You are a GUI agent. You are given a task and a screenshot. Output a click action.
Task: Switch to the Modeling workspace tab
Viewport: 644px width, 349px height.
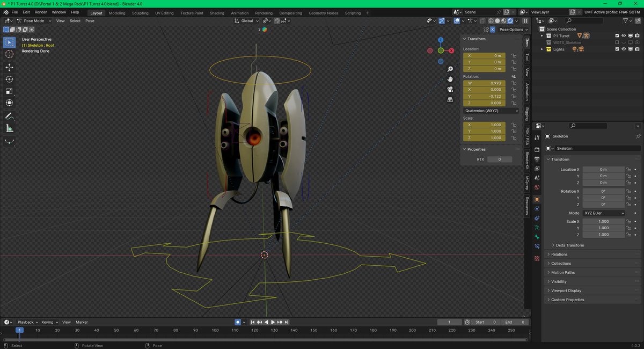click(117, 13)
